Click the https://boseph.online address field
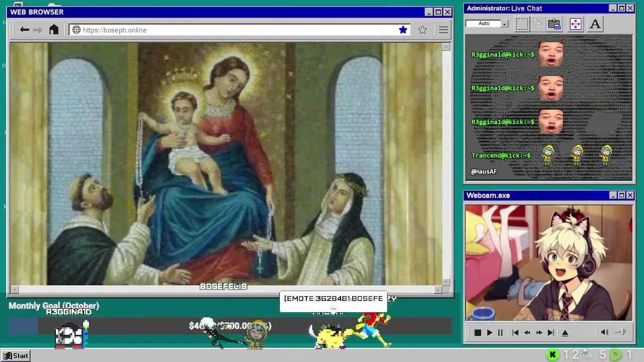This screenshot has height=362, width=644. [239, 30]
